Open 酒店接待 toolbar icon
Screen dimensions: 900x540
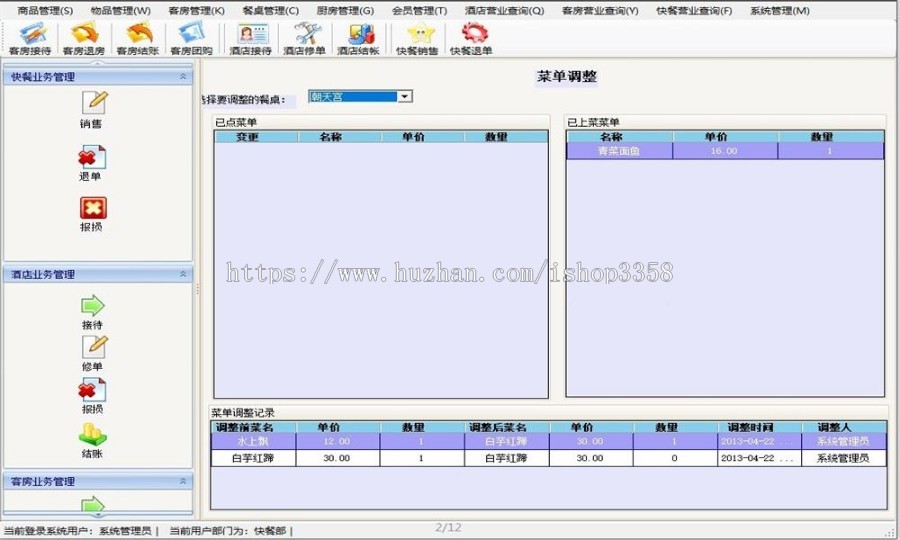pyautogui.click(x=251, y=38)
